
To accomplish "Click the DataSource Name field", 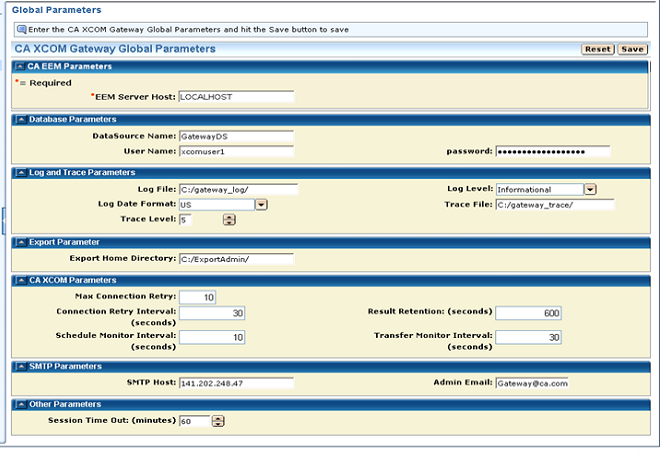I will coord(236,137).
